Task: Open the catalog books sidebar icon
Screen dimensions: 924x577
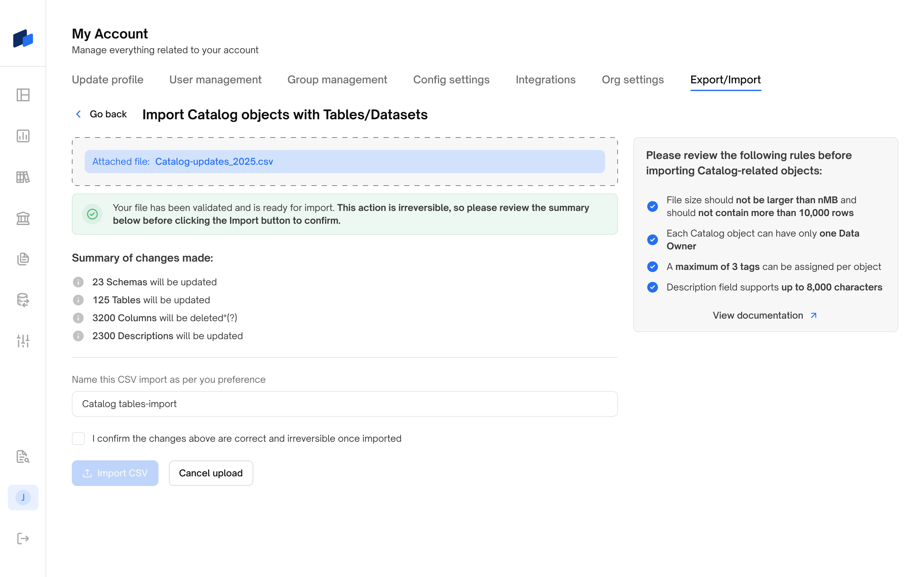Action: (23, 177)
